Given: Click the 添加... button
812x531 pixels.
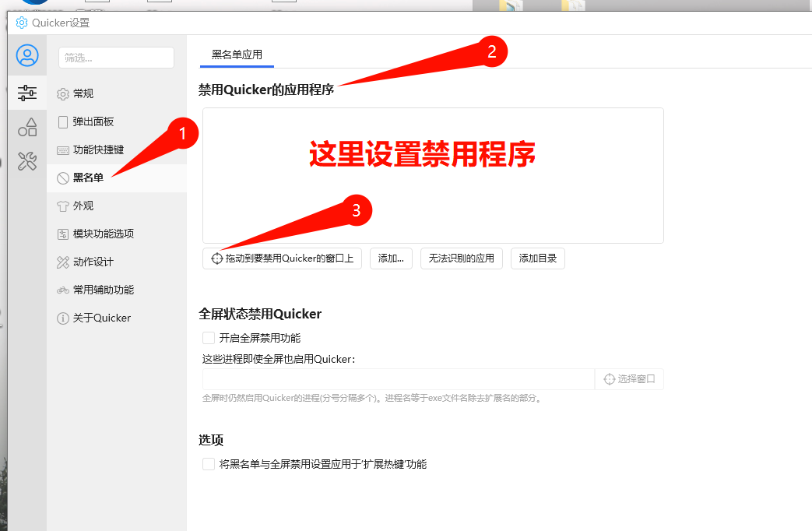Looking at the screenshot, I should 391,258.
